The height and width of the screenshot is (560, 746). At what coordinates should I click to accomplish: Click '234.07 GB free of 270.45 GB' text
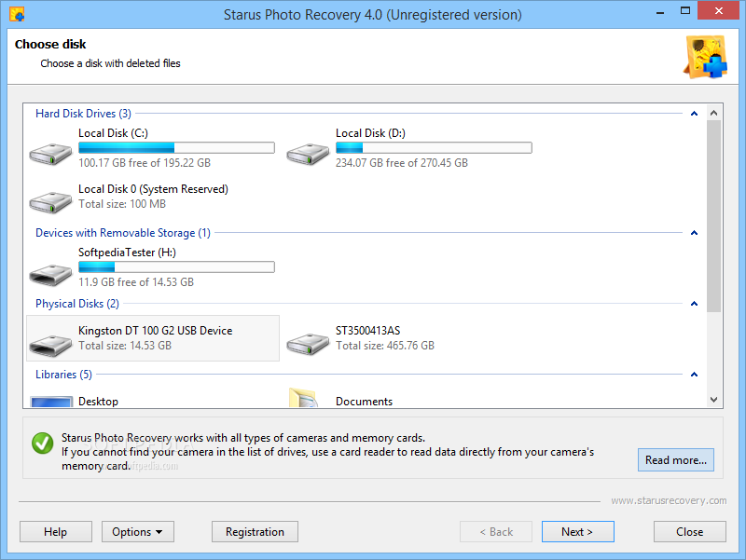pos(402,163)
